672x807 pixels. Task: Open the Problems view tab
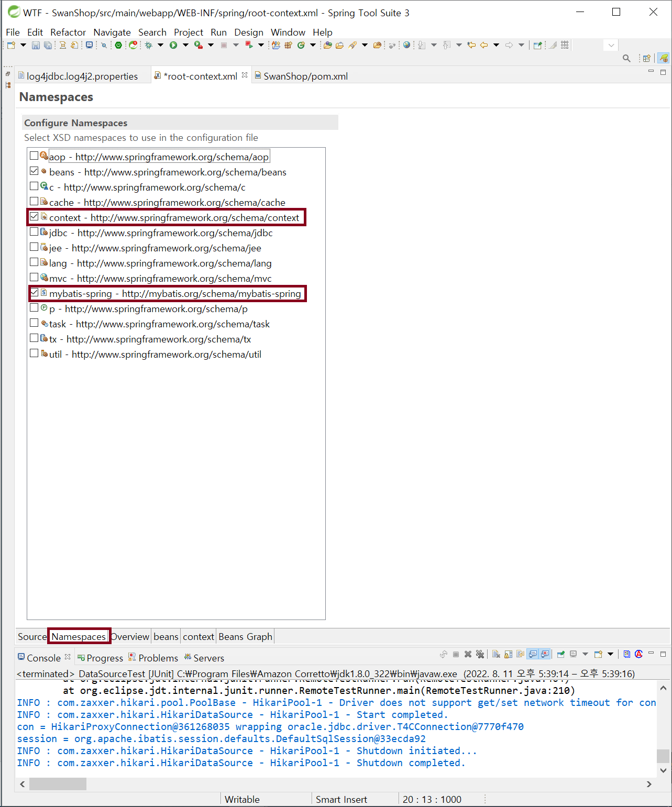coord(153,658)
